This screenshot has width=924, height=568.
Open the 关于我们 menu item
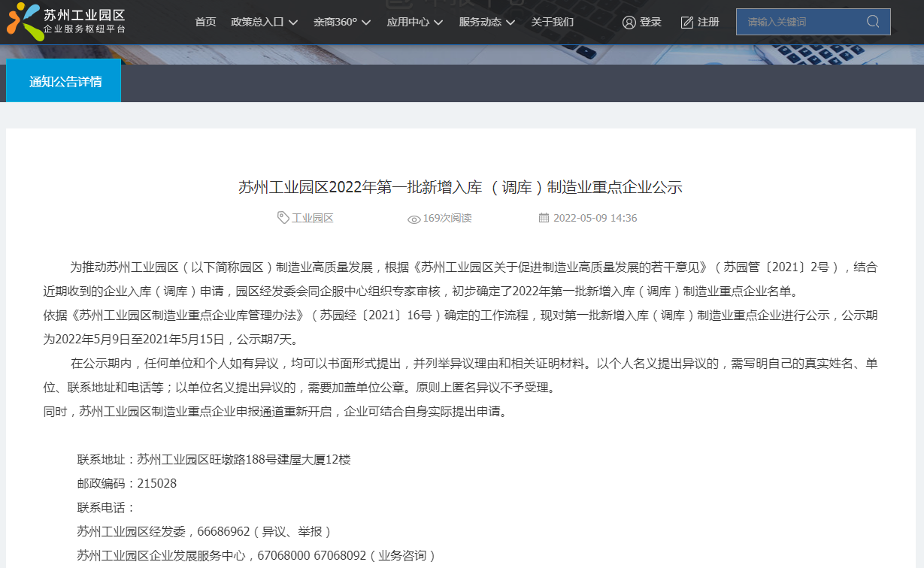[x=552, y=22]
